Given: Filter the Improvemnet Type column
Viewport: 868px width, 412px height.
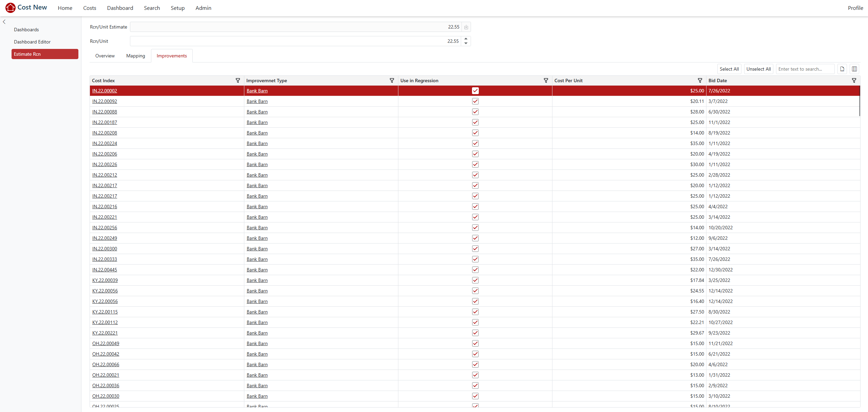Looking at the screenshot, I should coord(392,80).
